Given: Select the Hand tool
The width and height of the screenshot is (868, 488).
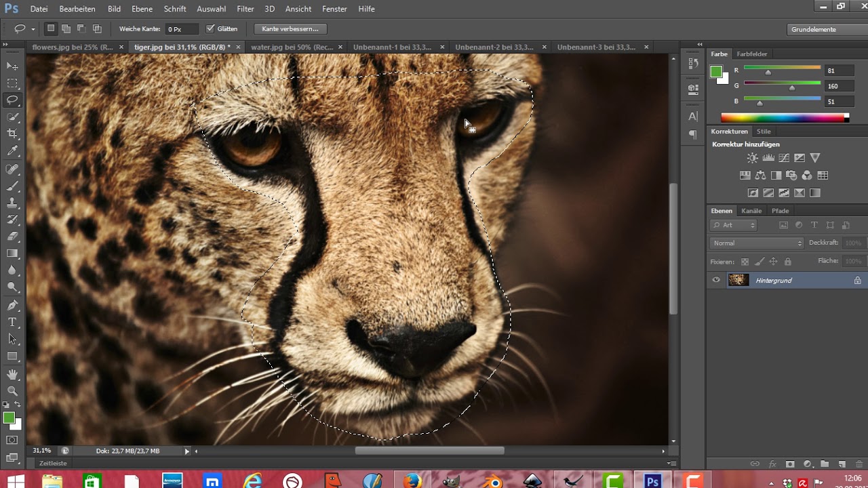Looking at the screenshot, I should [x=12, y=374].
